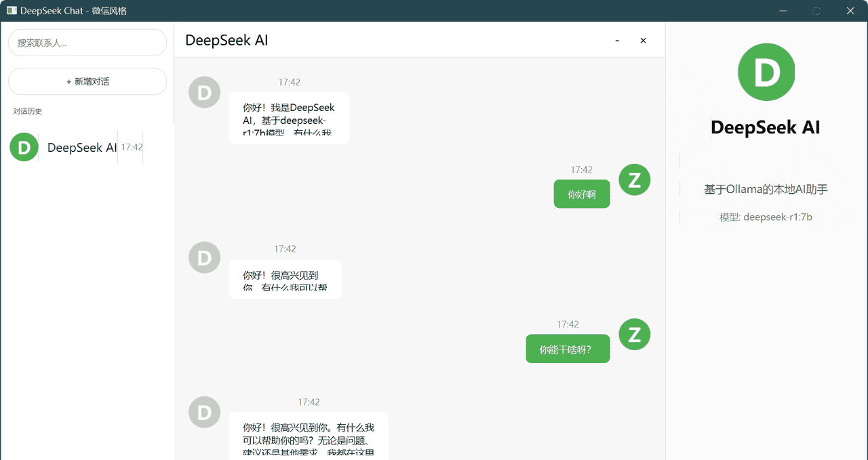Click DeepSeek AI name in right profile panel

coord(766,127)
